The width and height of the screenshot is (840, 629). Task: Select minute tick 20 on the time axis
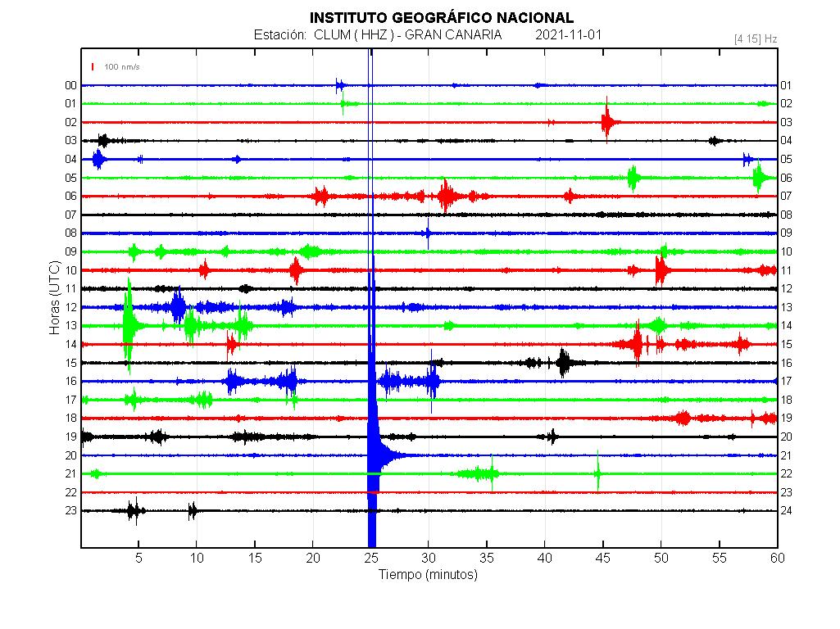pos(313,558)
